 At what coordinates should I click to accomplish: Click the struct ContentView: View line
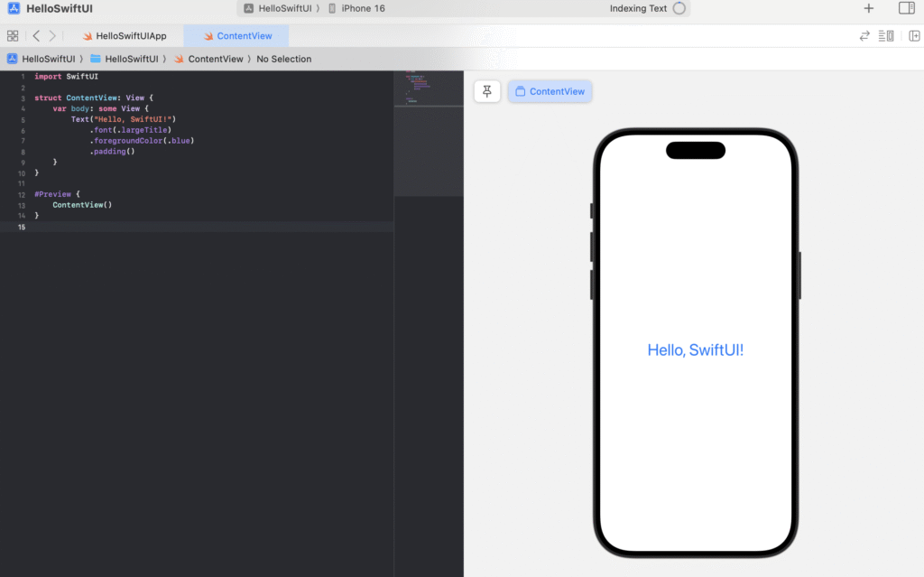(93, 98)
